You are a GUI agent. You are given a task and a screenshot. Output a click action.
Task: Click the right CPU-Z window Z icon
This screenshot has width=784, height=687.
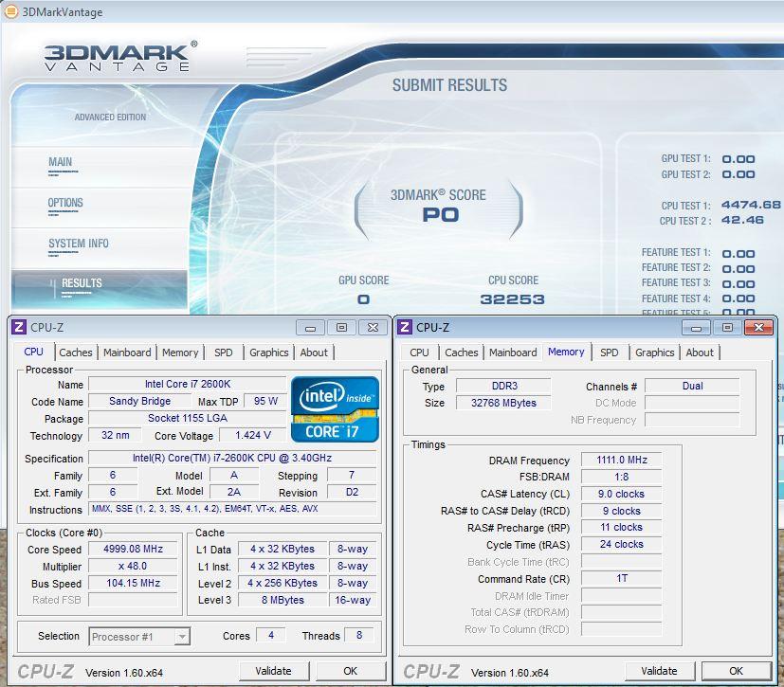tap(405, 327)
